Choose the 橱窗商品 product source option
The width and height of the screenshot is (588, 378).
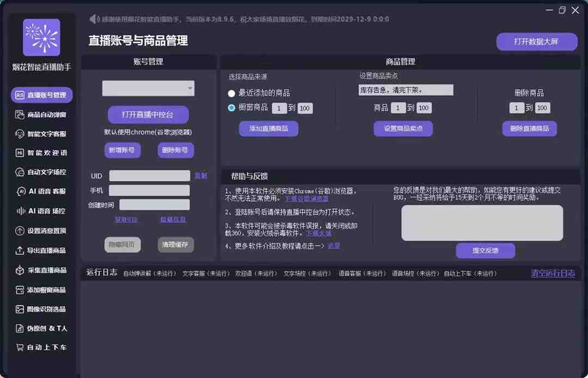[x=230, y=108]
